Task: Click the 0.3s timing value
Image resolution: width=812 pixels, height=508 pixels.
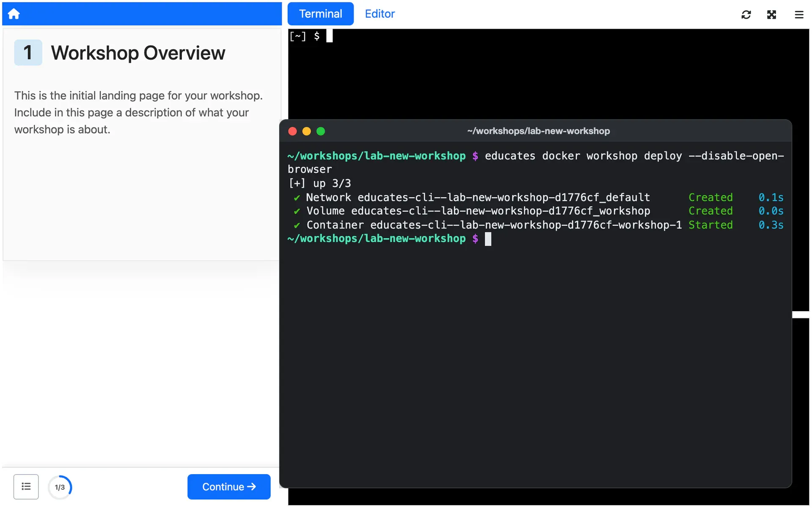Action: [771, 225]
